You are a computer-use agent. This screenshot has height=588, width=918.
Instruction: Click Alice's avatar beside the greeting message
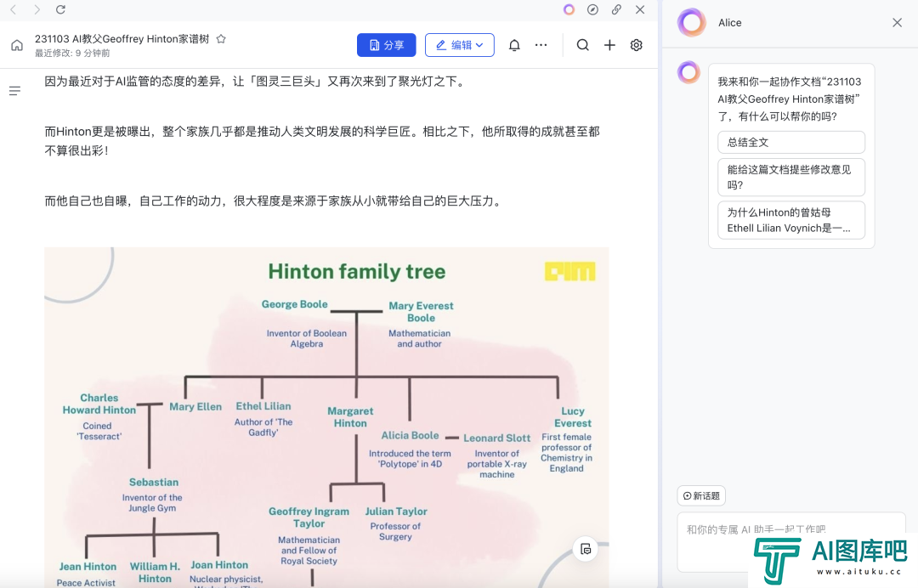tap(688, 72)
